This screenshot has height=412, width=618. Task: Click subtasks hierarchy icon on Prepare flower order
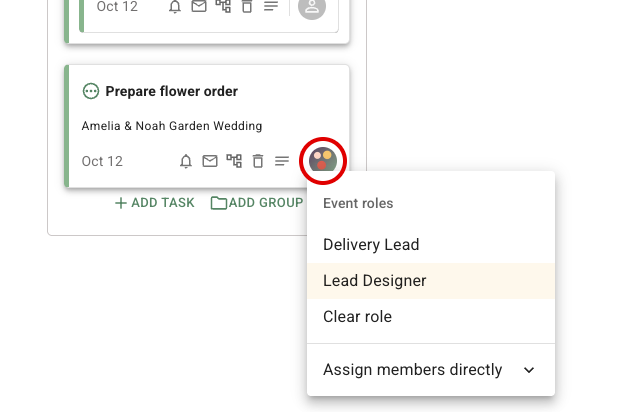coord(234,161)
